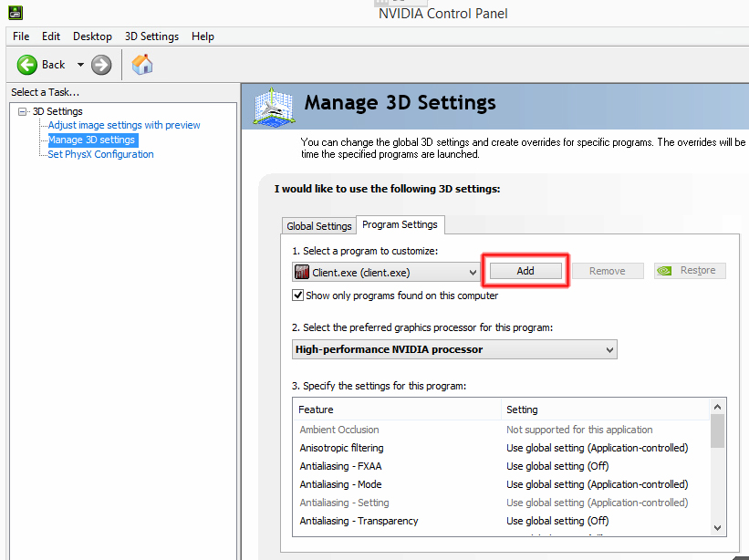
Task: Select the Antialiasing - Transparency row
Action: click(502, 521)
